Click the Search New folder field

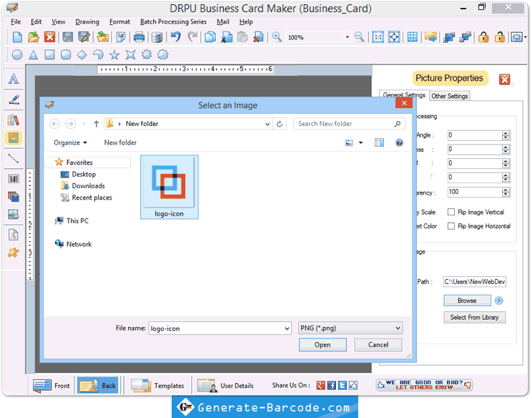349,124
